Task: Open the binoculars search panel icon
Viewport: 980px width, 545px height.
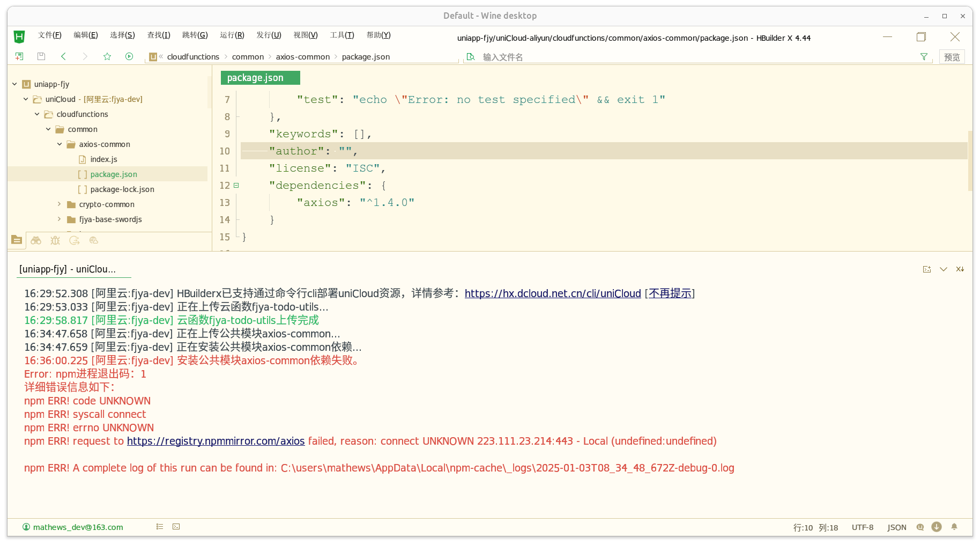Action: pos(36,240)
